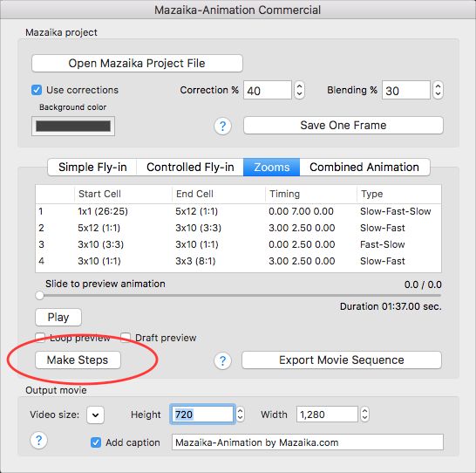
Task: Open the help icon in Output movie section
Action: (38, 440)
